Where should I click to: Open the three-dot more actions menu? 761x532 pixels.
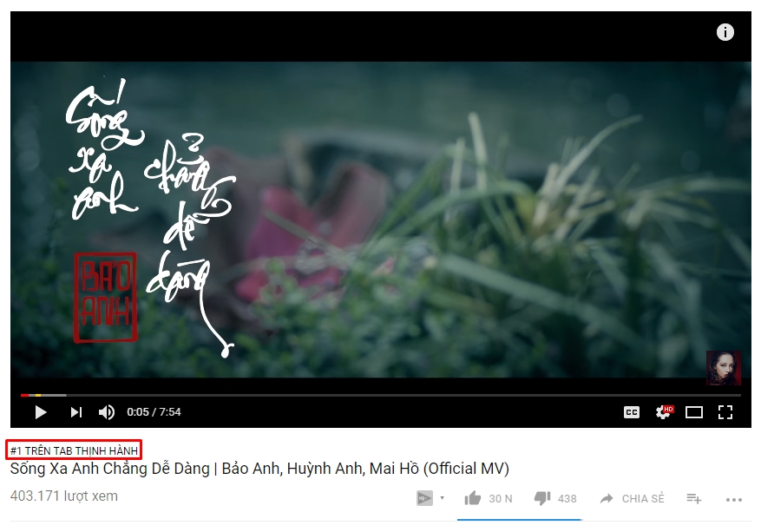tap(734, 500)
